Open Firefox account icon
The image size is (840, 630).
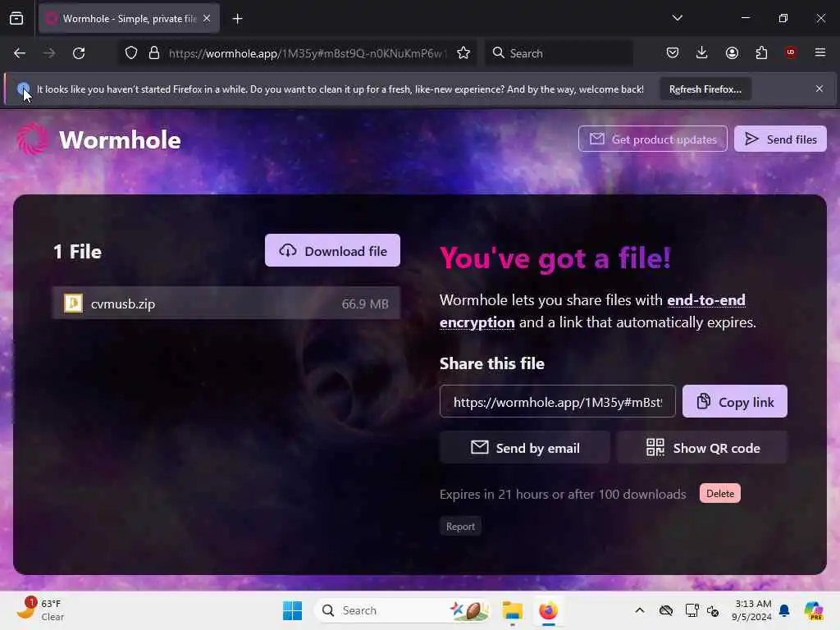(x=732, y=53)
